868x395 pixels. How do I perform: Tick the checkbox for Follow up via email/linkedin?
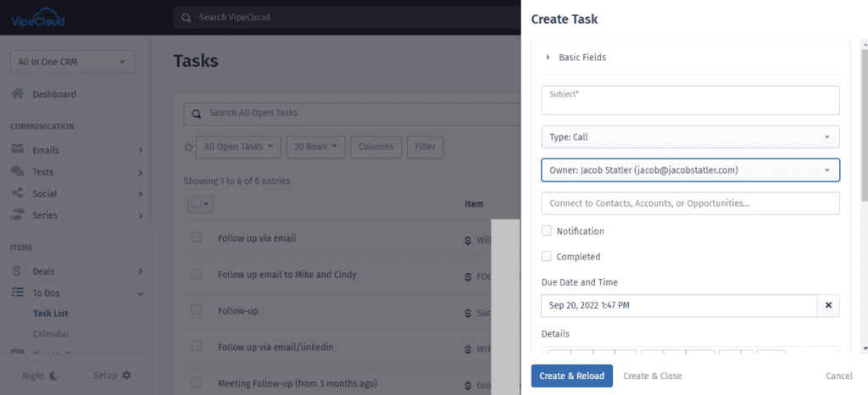[197, 347]
